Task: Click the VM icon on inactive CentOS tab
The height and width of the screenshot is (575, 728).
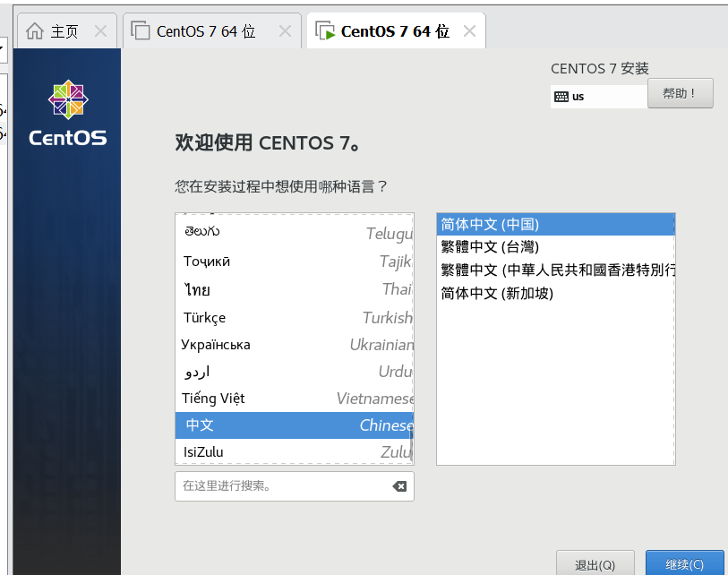Action: click(141, 30)
